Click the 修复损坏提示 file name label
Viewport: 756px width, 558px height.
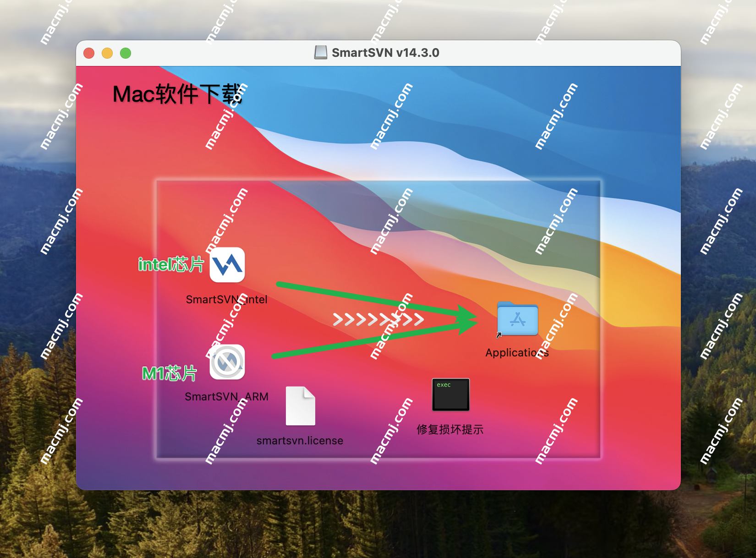450,430
